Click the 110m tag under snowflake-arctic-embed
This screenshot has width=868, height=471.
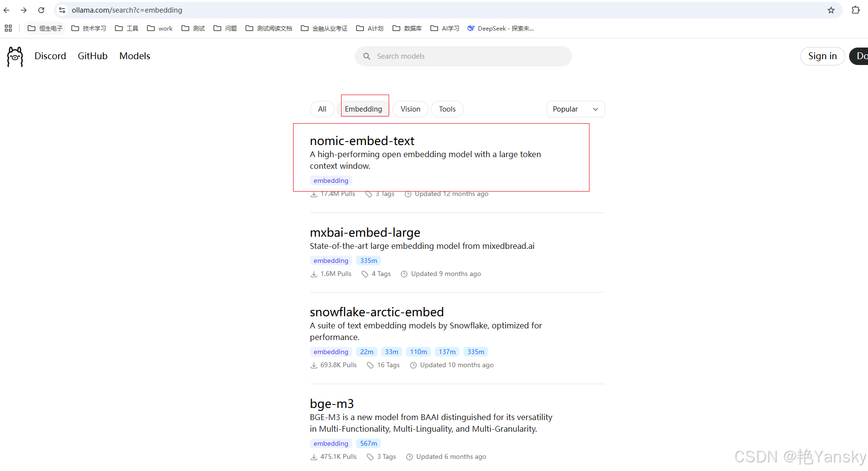(418, 352)
